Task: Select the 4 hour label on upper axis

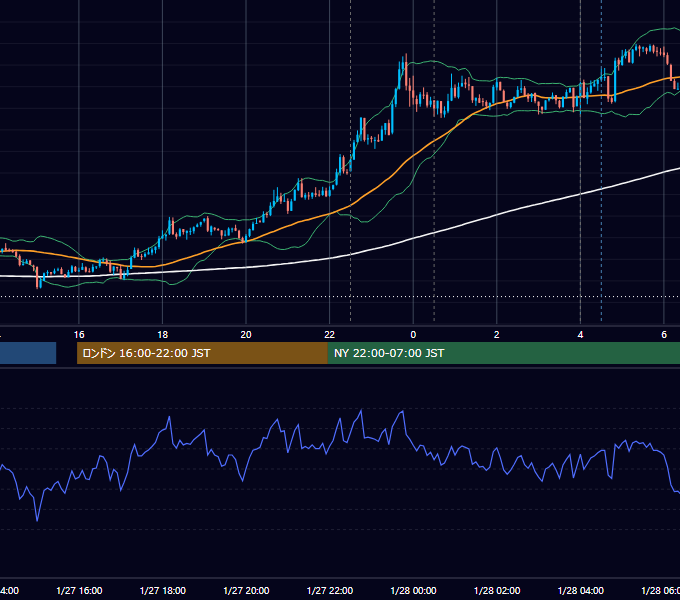Action: [x=580, y=335]
